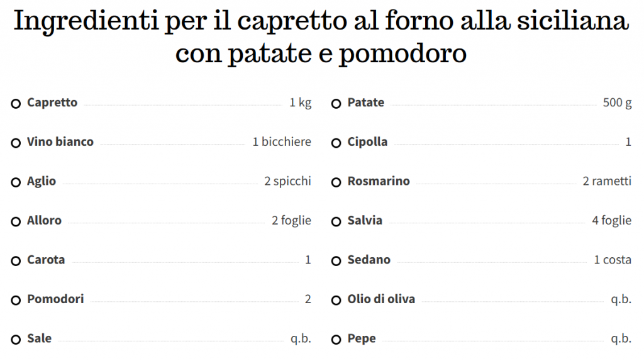Image resolution: width=644 pixels, height=361 pixels.
Task: Check off the Rosmarino circle
Action: click(336, 182)
